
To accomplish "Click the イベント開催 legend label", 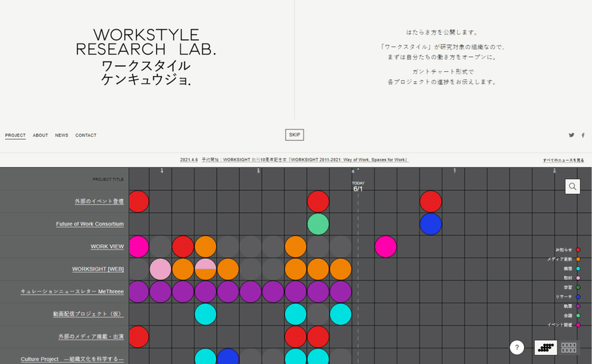I will 559,325.
